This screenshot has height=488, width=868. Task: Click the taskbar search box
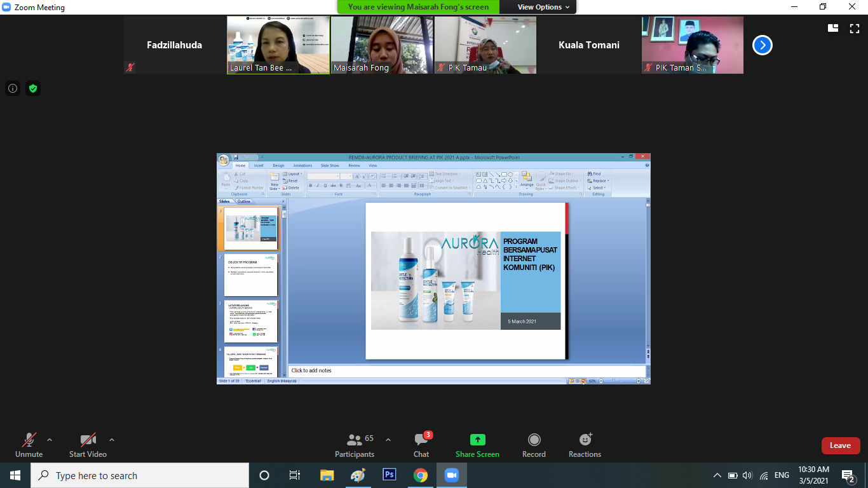click(139, 475)
